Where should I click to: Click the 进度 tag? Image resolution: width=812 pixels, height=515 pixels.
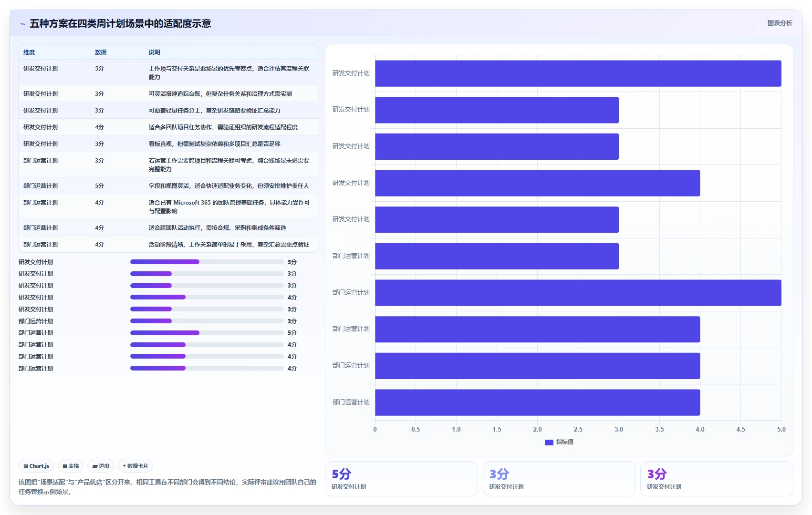(x=101, y=466)
